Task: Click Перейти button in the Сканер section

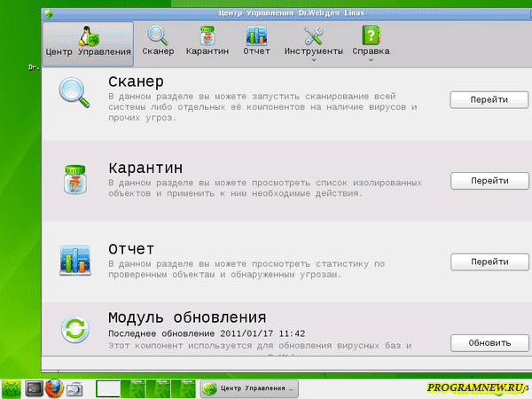Action: point(489,99)
